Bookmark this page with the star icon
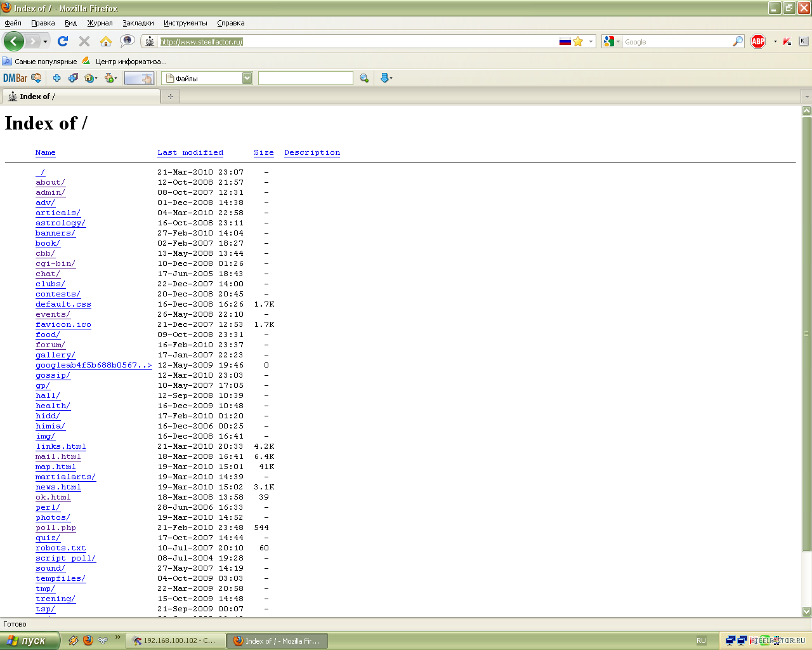Viewport: 812px width, 650px height. [578, 41]
